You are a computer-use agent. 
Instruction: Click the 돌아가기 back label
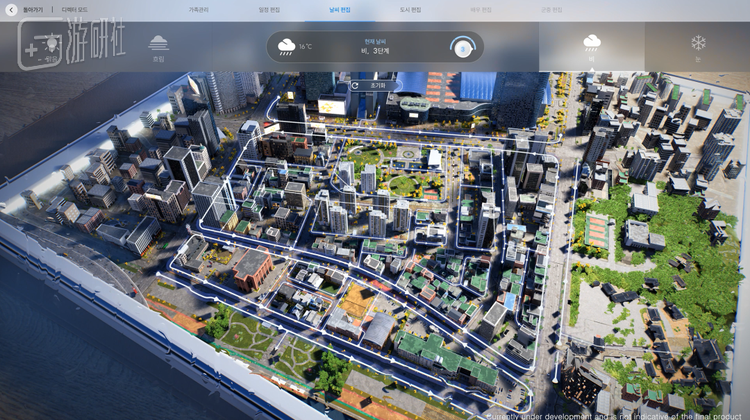point(33,9)
